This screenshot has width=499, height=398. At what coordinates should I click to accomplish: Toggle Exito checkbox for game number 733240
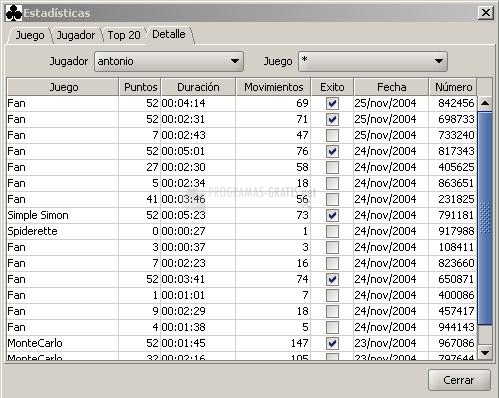point(332,135)
